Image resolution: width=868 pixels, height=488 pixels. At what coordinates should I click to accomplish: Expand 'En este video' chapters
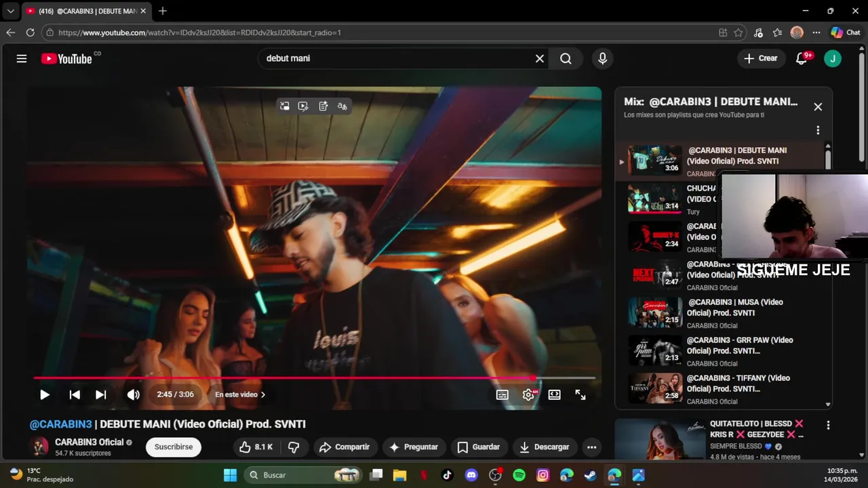(240, 394)
